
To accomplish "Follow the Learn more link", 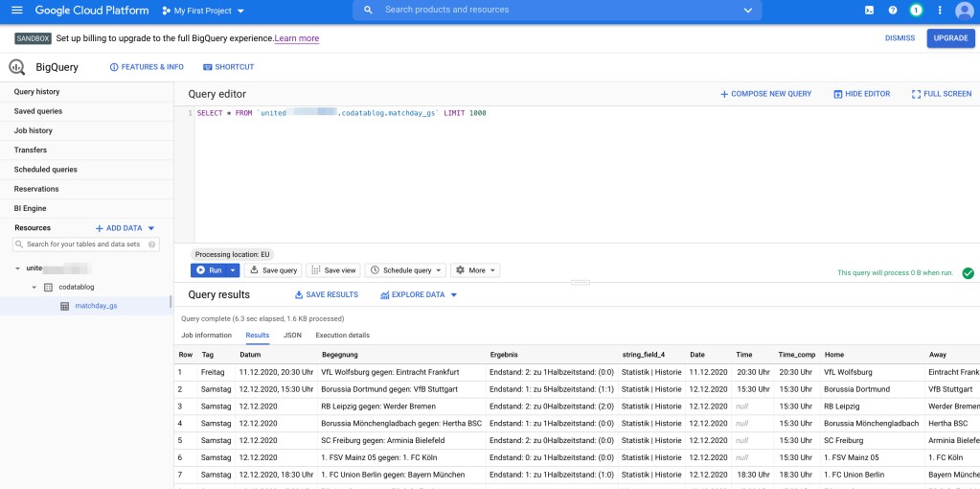I will click(x=297, y=38).
